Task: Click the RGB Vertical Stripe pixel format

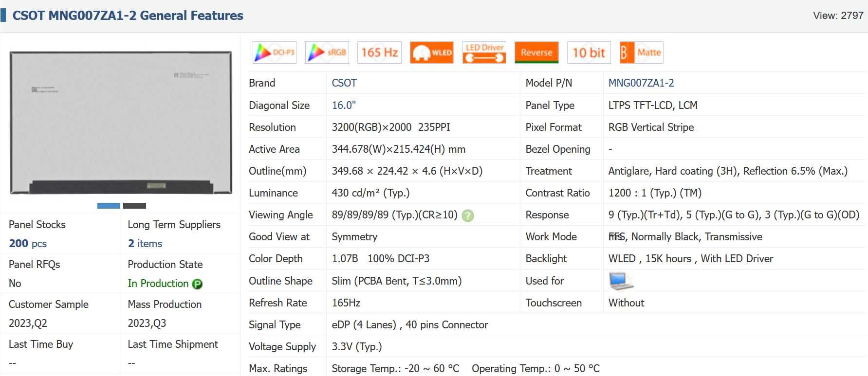Action: [x=651, y=127]
